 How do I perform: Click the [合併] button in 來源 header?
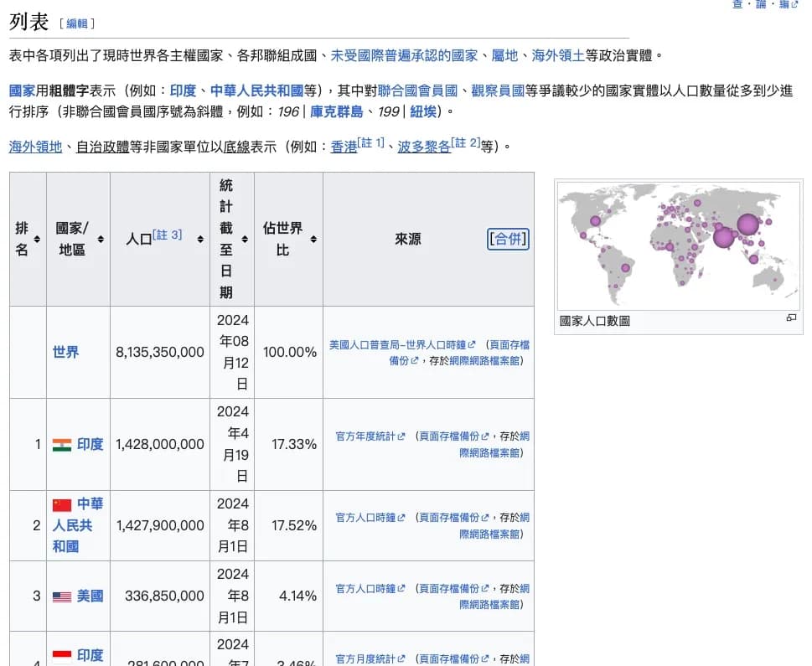508,239
